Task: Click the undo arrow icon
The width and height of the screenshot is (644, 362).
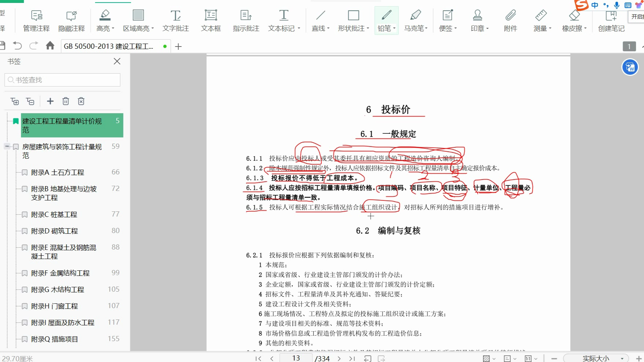Action: pyautogui.click(x=17, y=46)
